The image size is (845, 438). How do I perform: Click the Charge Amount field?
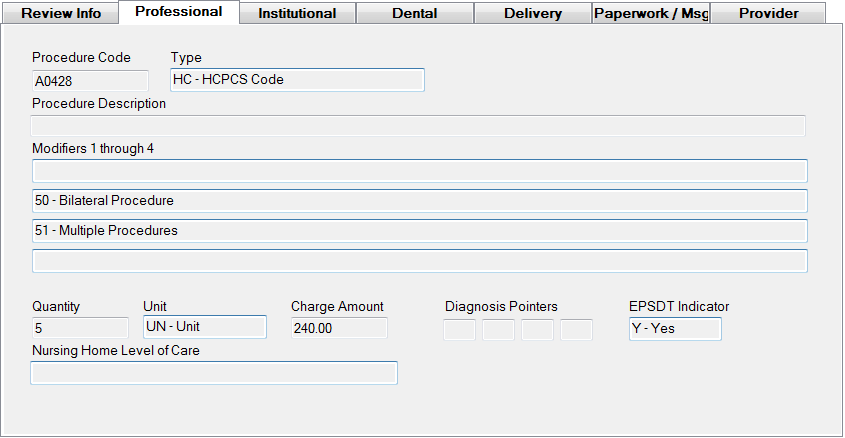pyautogui.click(x=338, y=328)
